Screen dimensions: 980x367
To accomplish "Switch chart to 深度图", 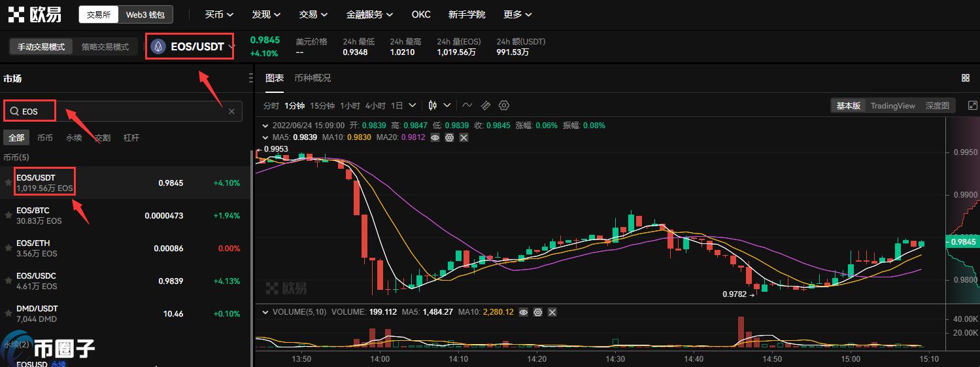I will (x=937, y=105).
